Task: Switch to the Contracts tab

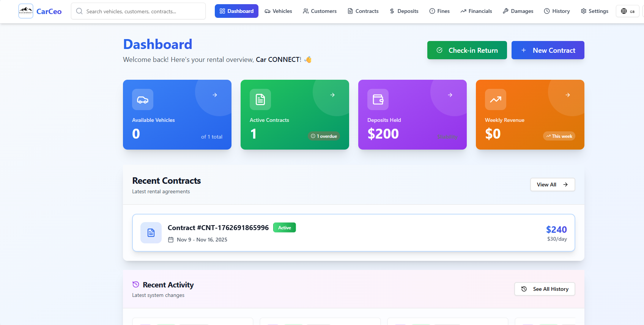Action: point(363,11)
